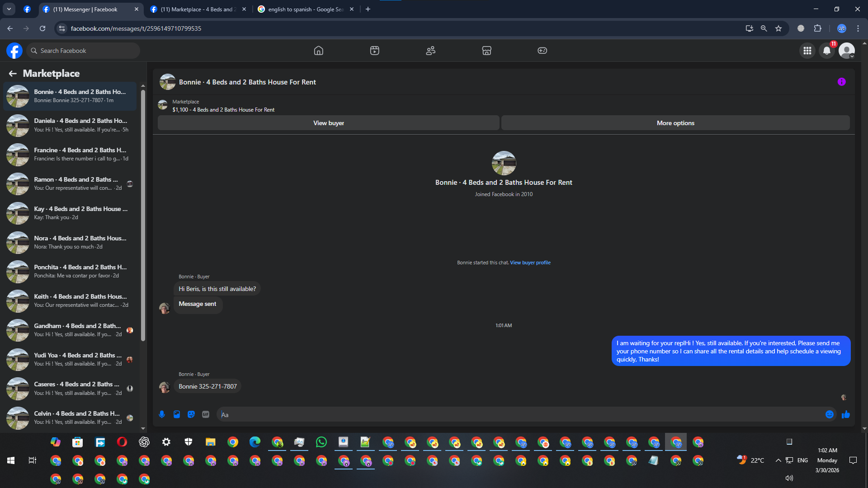Open Francine's conversation
The image size is (868, 488).
point(70,155)
